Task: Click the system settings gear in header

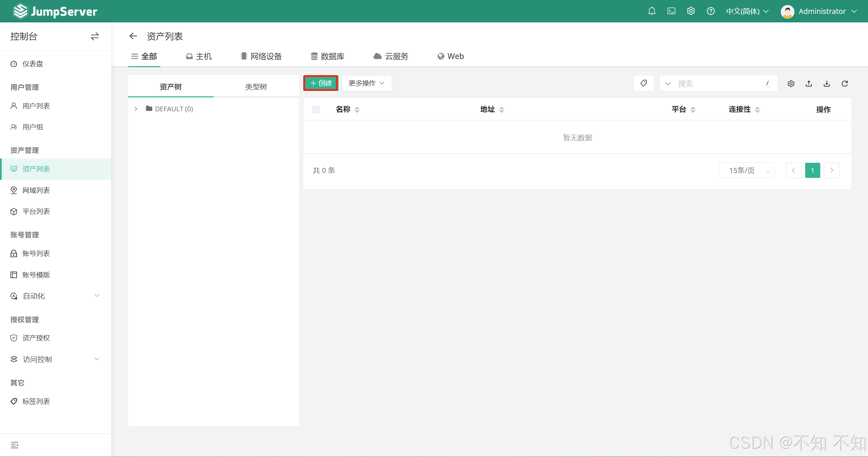Action: 691,11
